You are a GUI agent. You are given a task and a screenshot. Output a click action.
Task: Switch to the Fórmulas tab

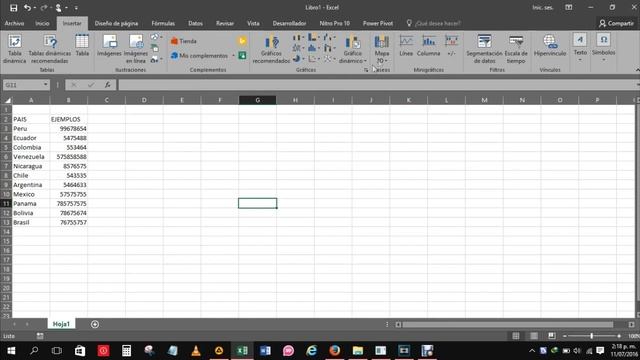click(x=163, y=24)
